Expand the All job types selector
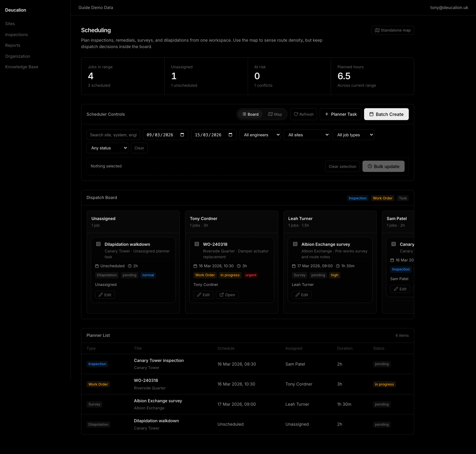The image size is (476, 454). (353, 135)
